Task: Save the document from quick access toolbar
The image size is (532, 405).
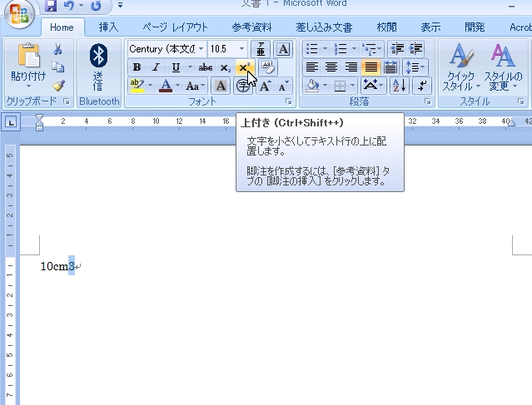Action: click(x=51, y=6)
